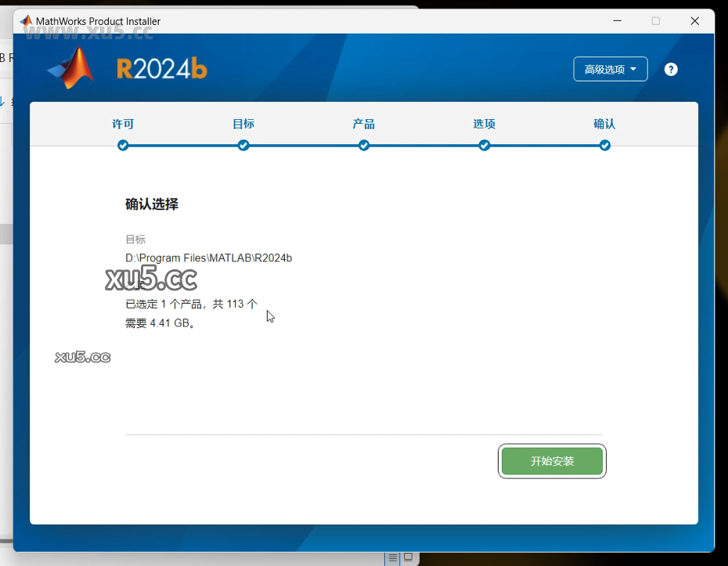The image size is (728, 566).
Task: Click the list icon in the taskbar
Action: [391, 557]
